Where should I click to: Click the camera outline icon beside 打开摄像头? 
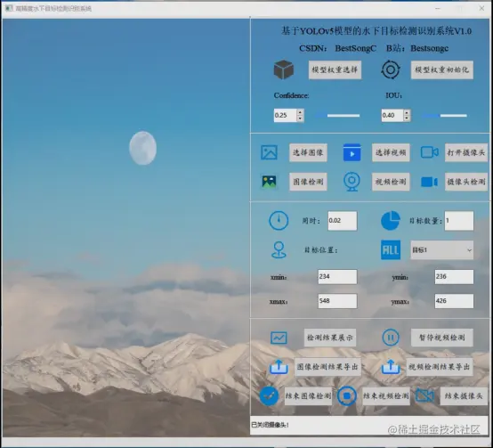430,152
